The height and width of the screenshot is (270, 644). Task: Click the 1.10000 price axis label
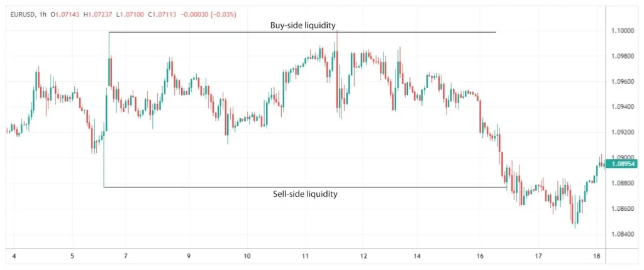click(623, 31)
